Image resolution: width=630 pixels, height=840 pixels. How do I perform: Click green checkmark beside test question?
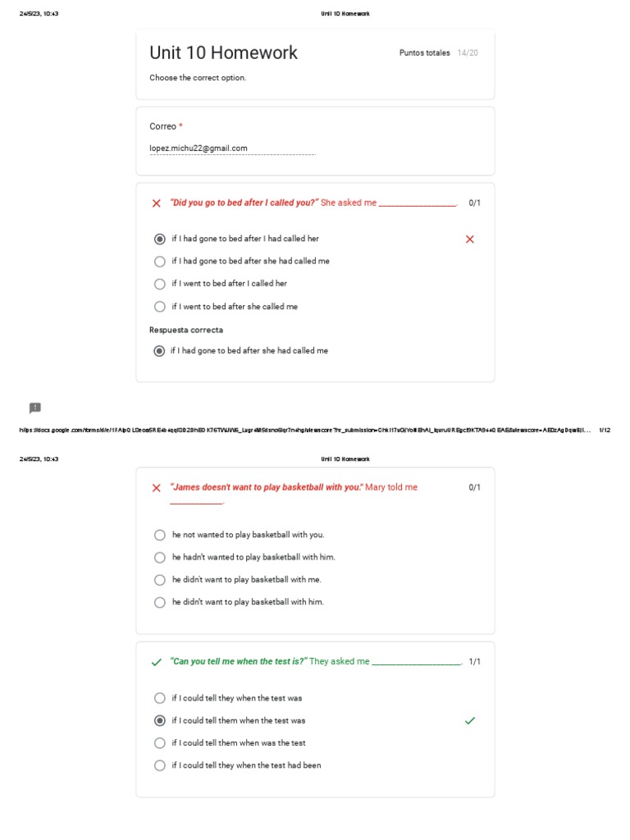156,662
